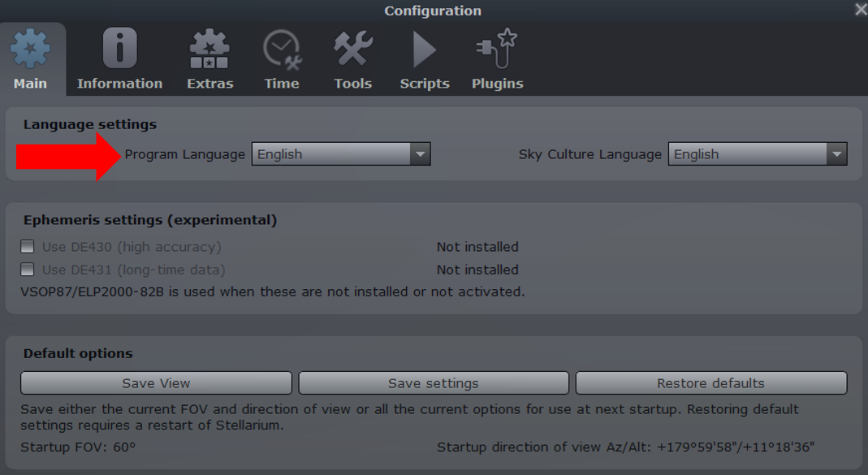Toggle Use DE431 long-time data checkbox

click(x=28, y=270)
